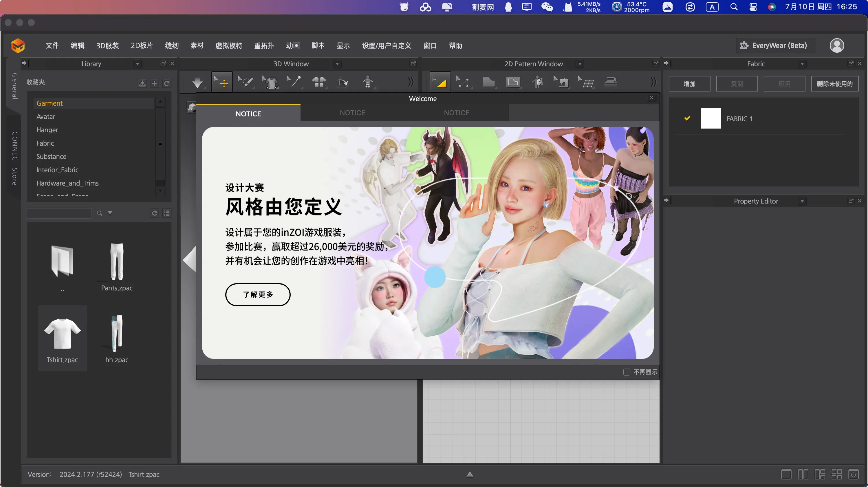Click the Steam iron tool icon
Screen dimensions: 868x487
(610, 82)
